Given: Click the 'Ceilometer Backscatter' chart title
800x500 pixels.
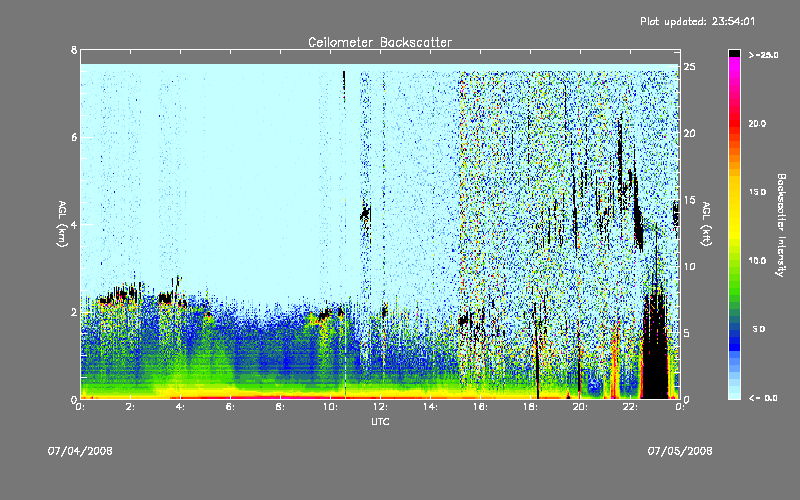Looking at the screenshot, I should pyautogui.click(x=380, y=42).
